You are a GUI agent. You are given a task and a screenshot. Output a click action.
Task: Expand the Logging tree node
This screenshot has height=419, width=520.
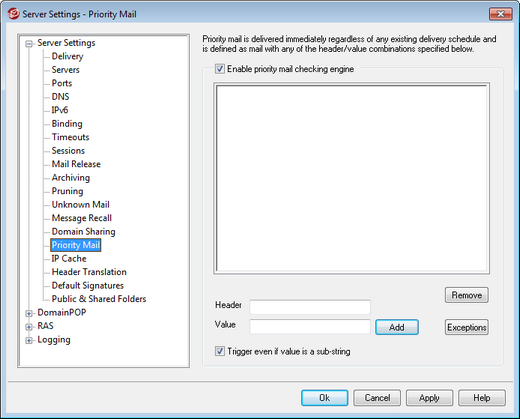coord(29,340)
